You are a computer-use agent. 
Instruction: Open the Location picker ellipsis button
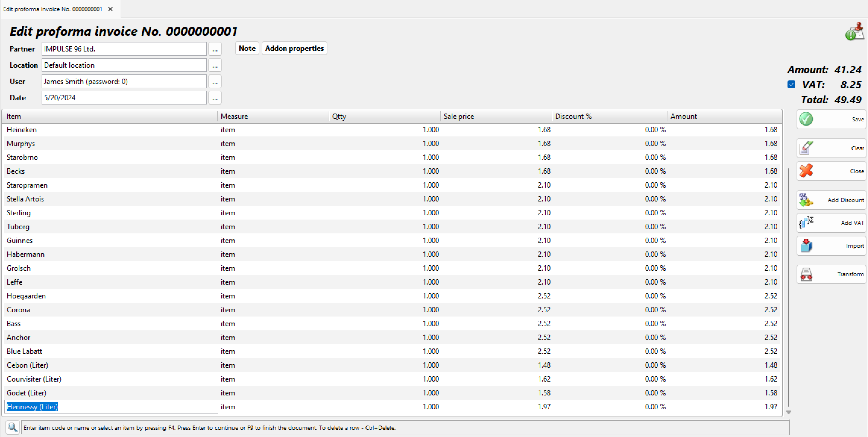tap(215, 65)
